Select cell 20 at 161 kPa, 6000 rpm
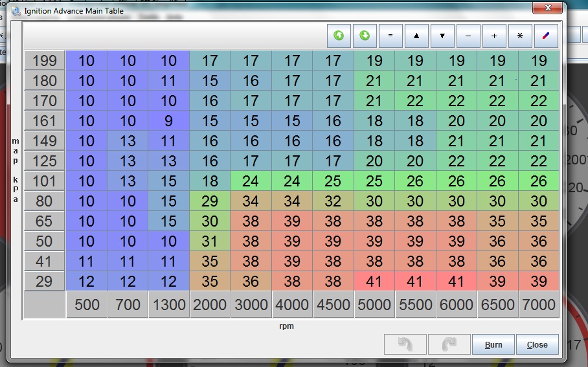Screen dimensions: 588x367 coord(457,120)
